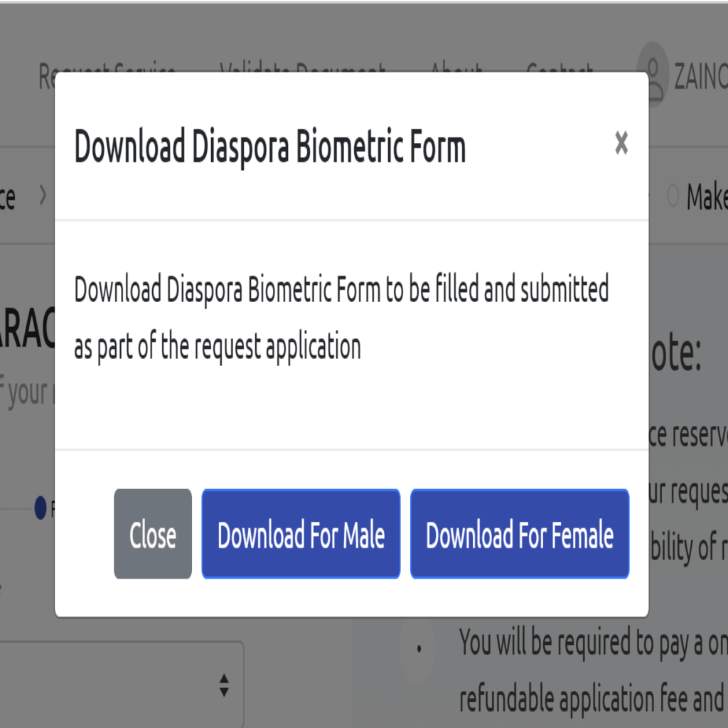This screenshot has height=728, width=728.
Task: Click the Make step label
Action: click(708, 197)
